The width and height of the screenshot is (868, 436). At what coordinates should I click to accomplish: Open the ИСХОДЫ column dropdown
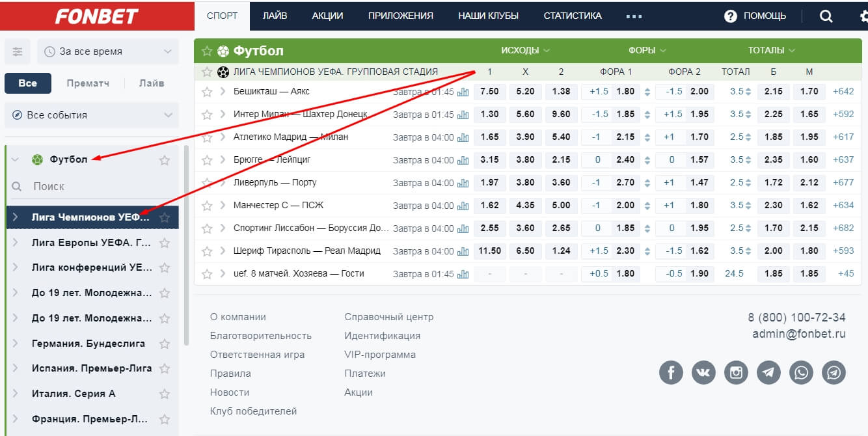[x=526, y=50]
